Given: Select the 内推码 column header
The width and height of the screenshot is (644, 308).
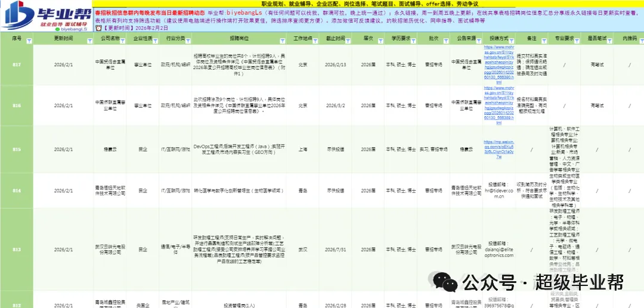Looking at the screenshot, I should (x=629, y=38).
